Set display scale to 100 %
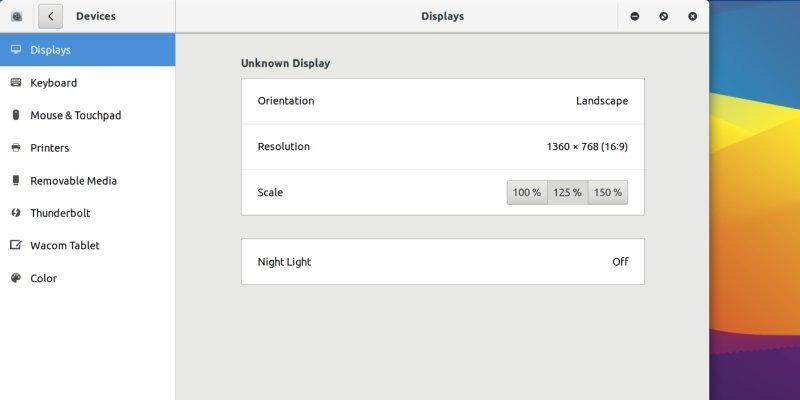800x400 pixels. coord(527,192)
